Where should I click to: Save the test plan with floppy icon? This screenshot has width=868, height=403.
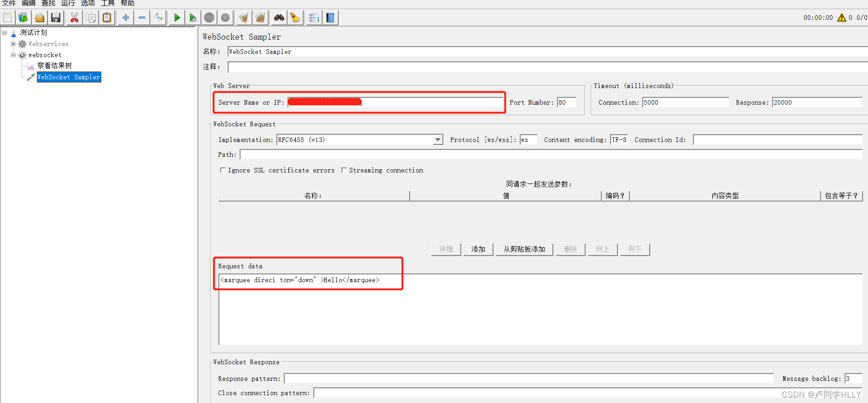pyautogui.click(x=56, y=18)
